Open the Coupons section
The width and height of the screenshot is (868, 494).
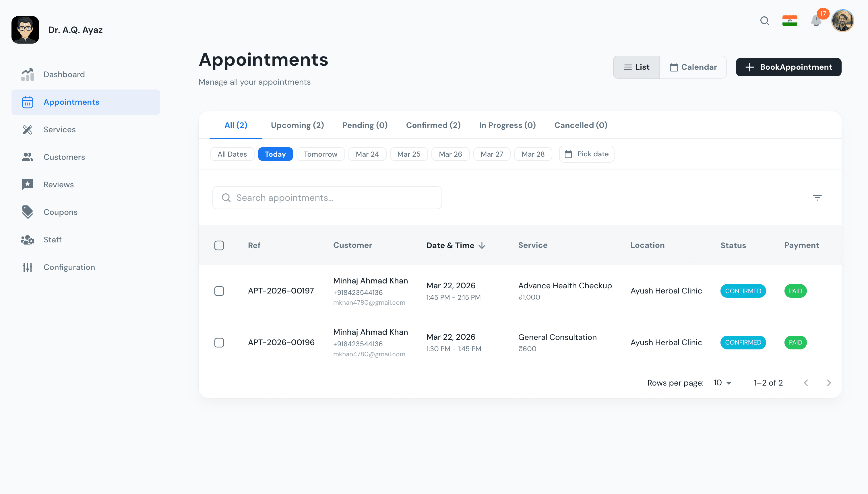click(61, 212)
